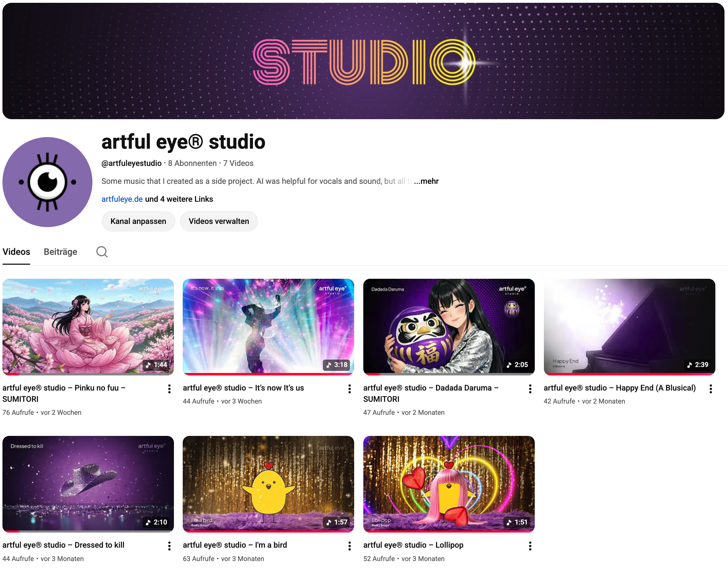Show the 4 weitere Links list
Viewport: 728px width, 573px height.
click(179, 199)
